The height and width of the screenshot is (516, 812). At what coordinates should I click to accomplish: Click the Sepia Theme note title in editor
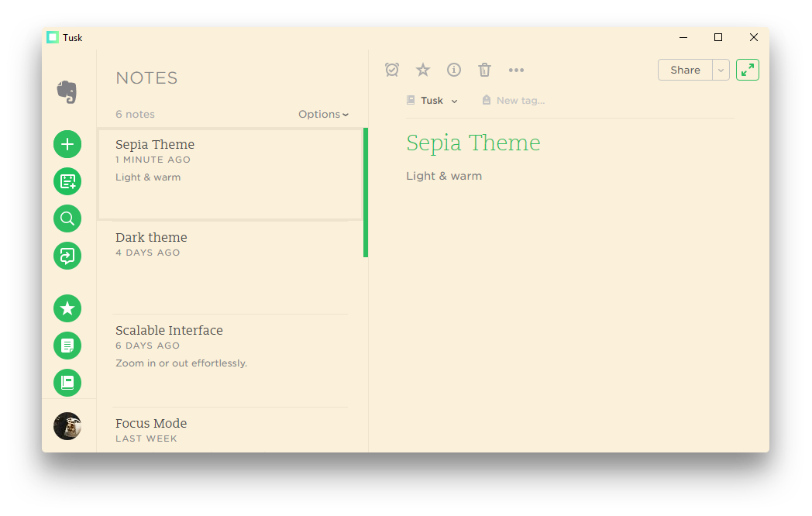[473, 143]
